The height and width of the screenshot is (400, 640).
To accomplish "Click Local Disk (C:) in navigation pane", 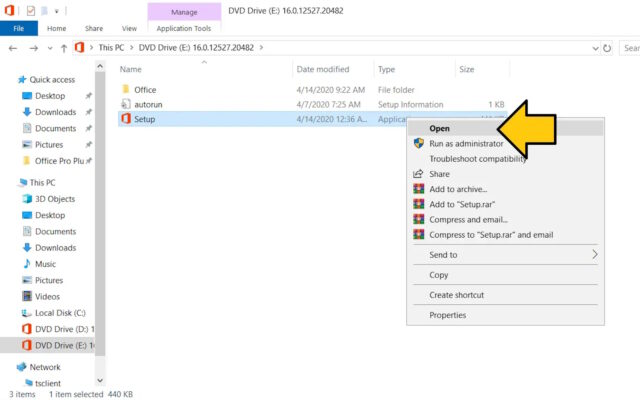I will pyautogui.click(x=60, y=312).
